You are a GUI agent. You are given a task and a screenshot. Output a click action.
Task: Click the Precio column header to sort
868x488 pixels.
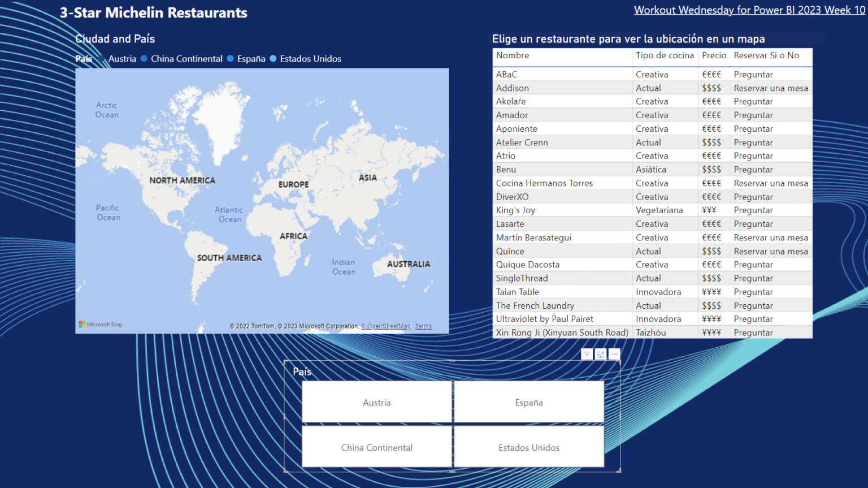(714, 55)
